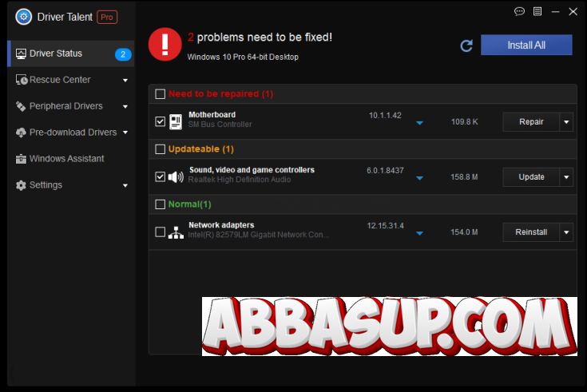The height and width of the screenshot is (392, 587).
Task: Open Pre-download Drivers in the sidebar
Action: [71, 133]
